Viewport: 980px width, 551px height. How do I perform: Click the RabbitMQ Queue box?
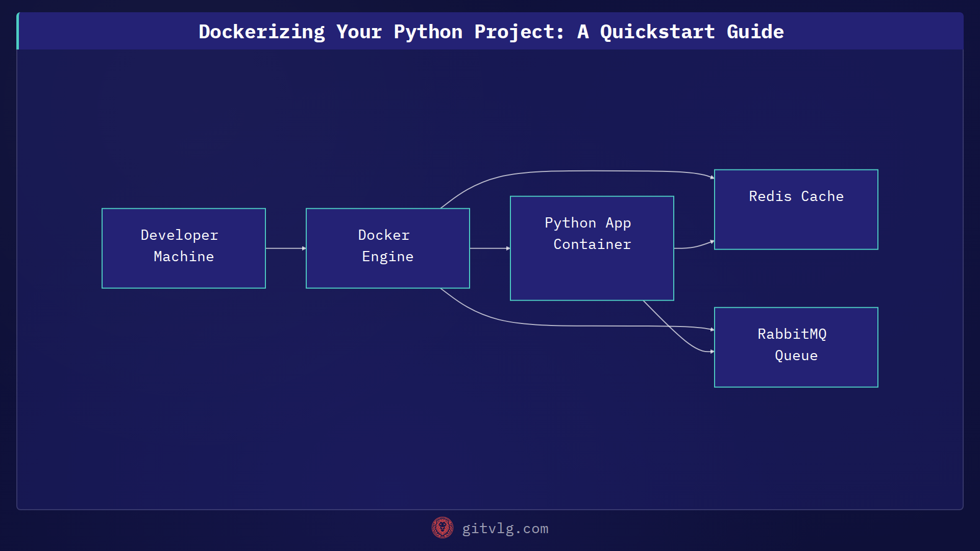click(796, 347)
